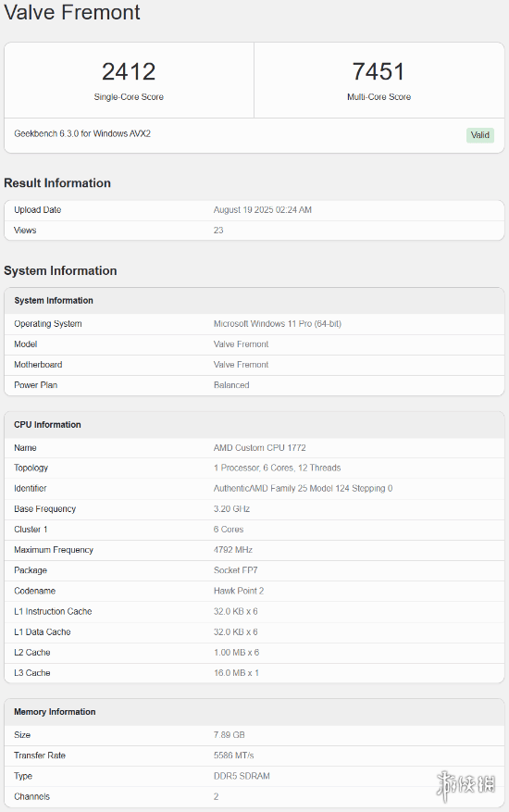Select the single-core score 2412
This screenshot has height=812, width=509.
pyautogui.click(x=129, y=71)
